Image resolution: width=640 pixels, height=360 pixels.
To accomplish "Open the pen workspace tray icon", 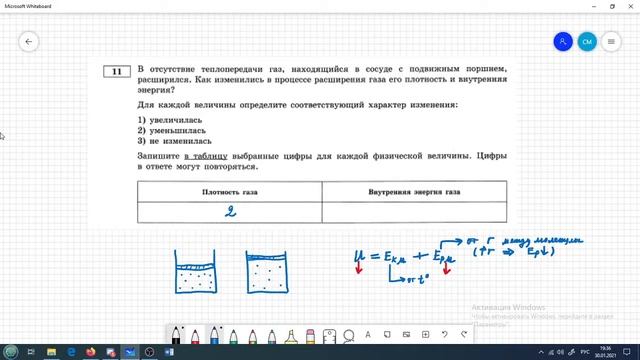I will 571,352.
